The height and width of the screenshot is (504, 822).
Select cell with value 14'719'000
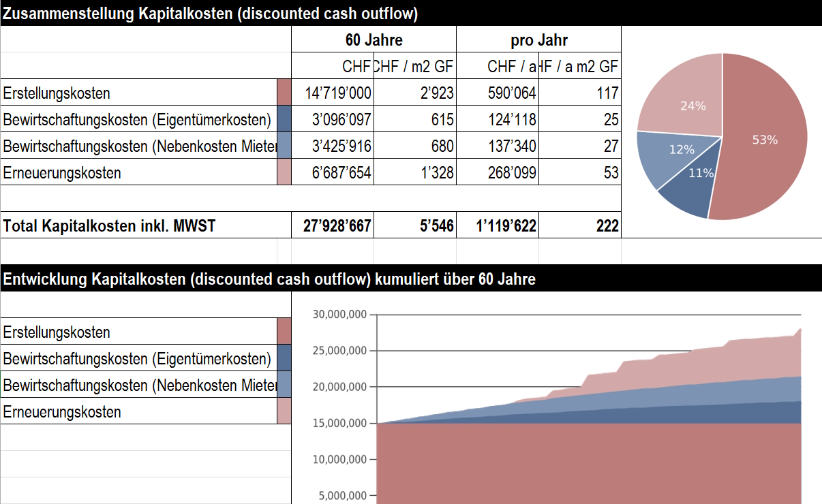pyautogui.click(x=333, y=92)
